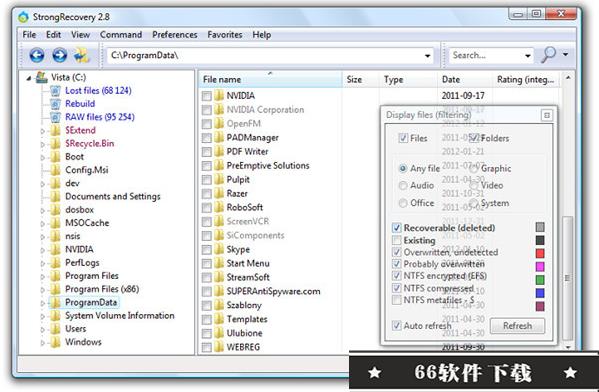Image resolution: width=599 pixels, height=392 pixels.
Task: Click the $Extend folder icon in tree
Action: tap(56, 130)
